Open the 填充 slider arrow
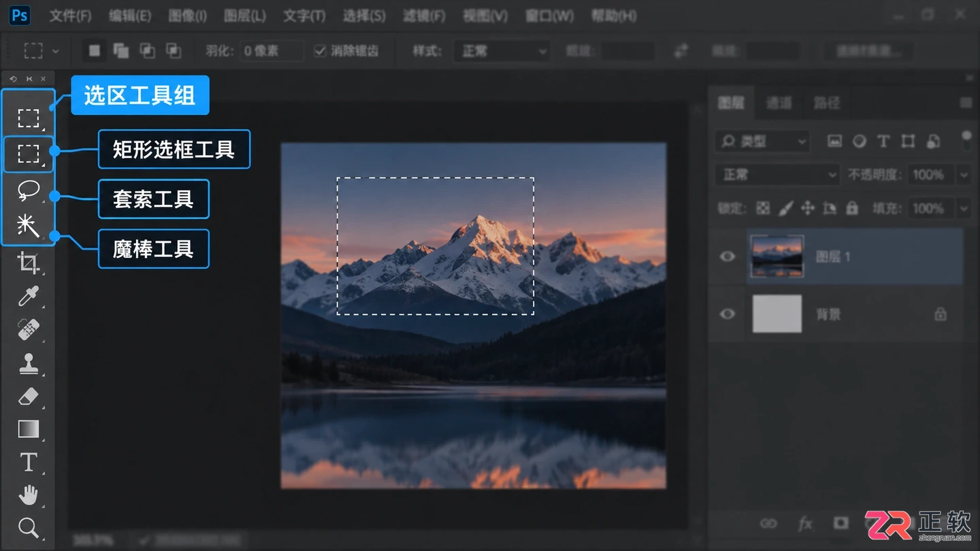Image resolution: width=980 pixels, height=551 pixels. point(964,208)
